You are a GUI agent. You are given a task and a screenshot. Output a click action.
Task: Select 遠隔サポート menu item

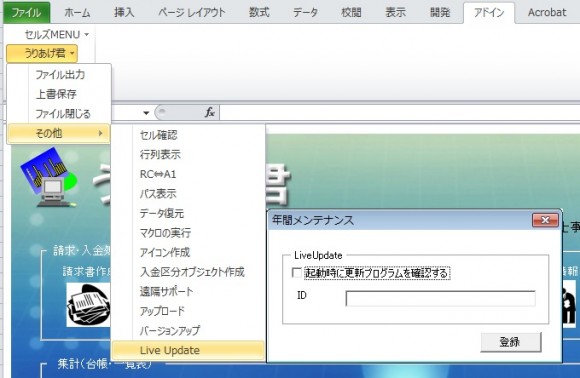(166, 291)
